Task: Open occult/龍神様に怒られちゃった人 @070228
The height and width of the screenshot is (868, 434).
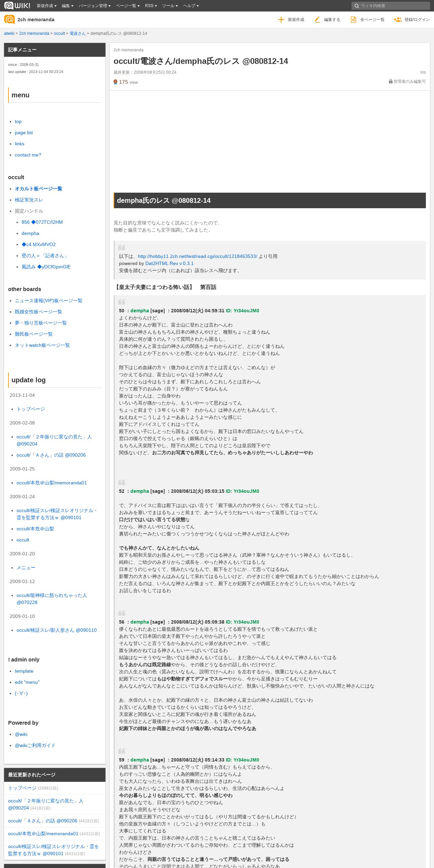Action: pyautogui.click(x=52, y=599)
